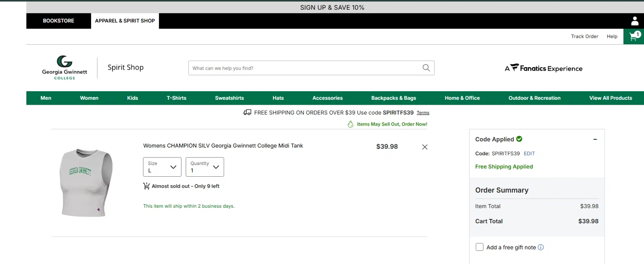Click Sign Up & Save 10% banner
Image resolution: width=644 pixels, height=264 pixels.
coord(332,7)
